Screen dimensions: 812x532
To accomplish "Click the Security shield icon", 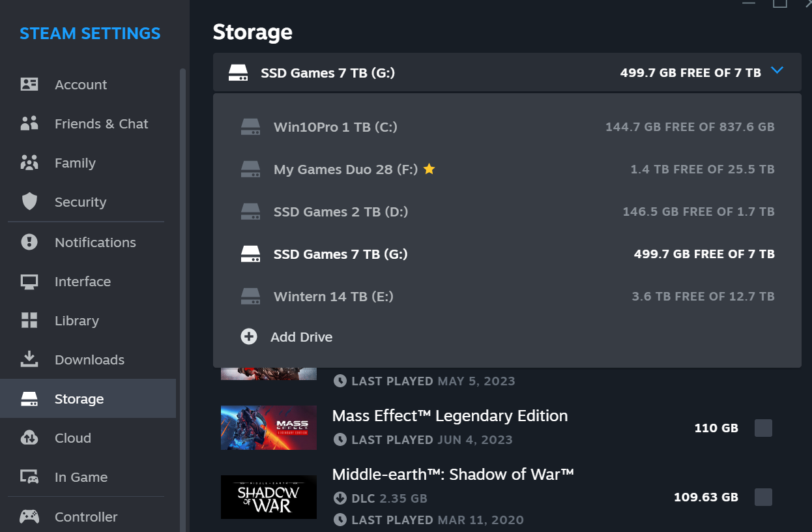I will 29,202.
